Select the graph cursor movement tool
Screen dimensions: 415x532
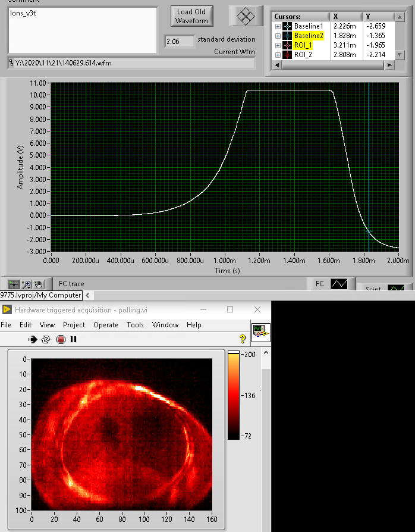point(14,284)
